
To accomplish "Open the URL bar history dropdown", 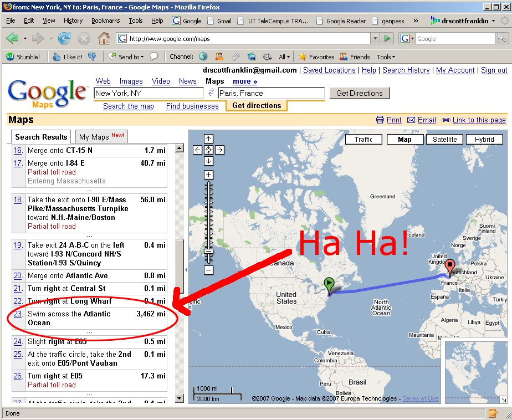I will click(375, 39).
